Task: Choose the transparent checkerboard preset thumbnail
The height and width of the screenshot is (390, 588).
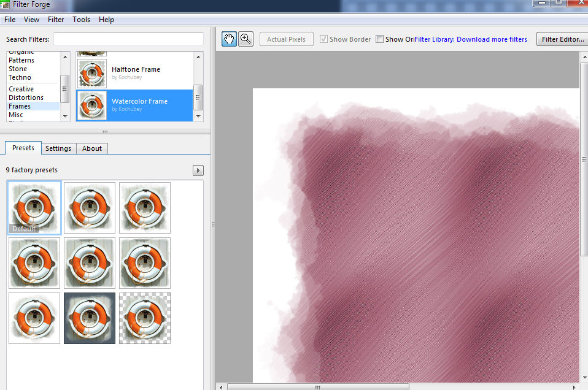Action: [x=145, y=318]
